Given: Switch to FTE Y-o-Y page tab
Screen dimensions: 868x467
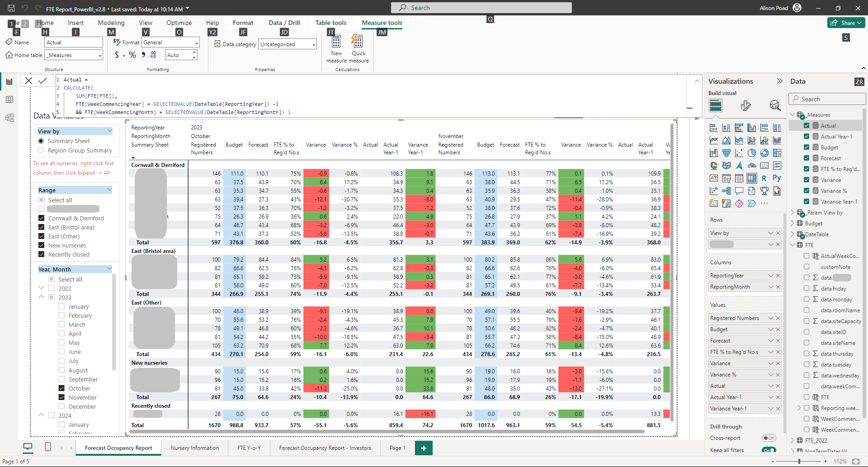Looking at the screenshot, I should pyautogui.click(x=249, y=448).
